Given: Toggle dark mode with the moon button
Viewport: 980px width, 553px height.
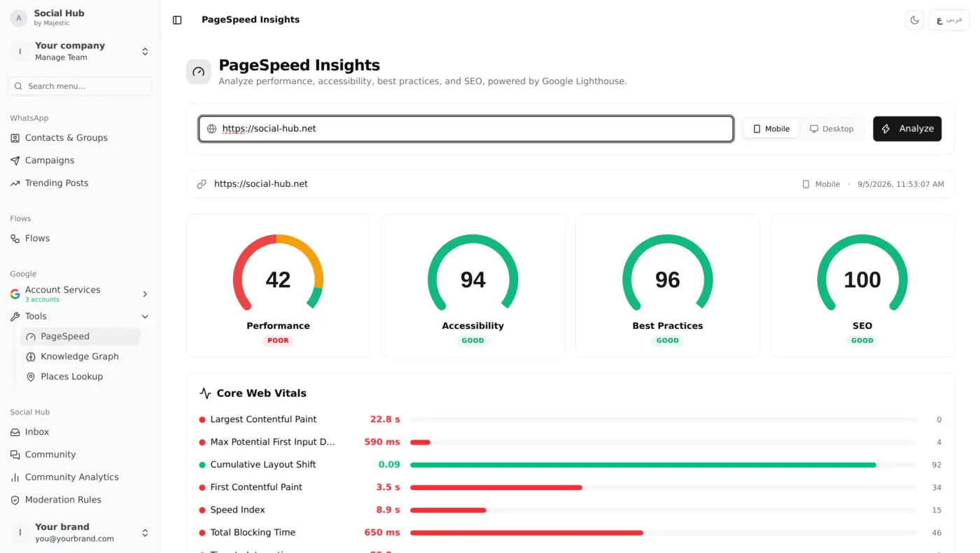Looking at the screenshot, I should click(914, 20).
